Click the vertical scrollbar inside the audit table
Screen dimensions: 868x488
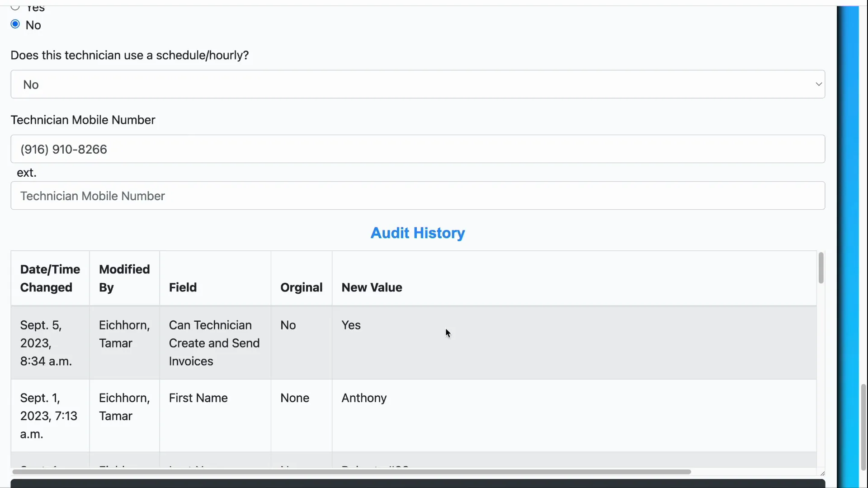[x=821, y=268]
